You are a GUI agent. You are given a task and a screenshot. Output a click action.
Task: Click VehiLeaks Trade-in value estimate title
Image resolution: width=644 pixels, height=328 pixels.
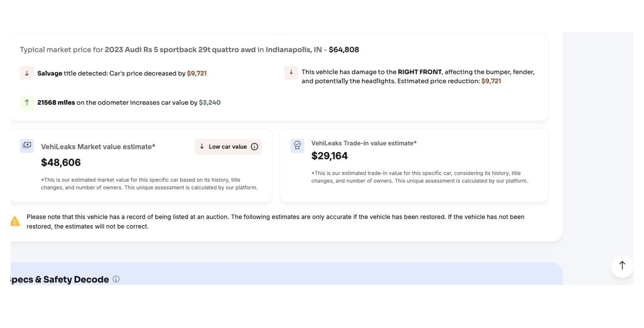tap(364, 143)
